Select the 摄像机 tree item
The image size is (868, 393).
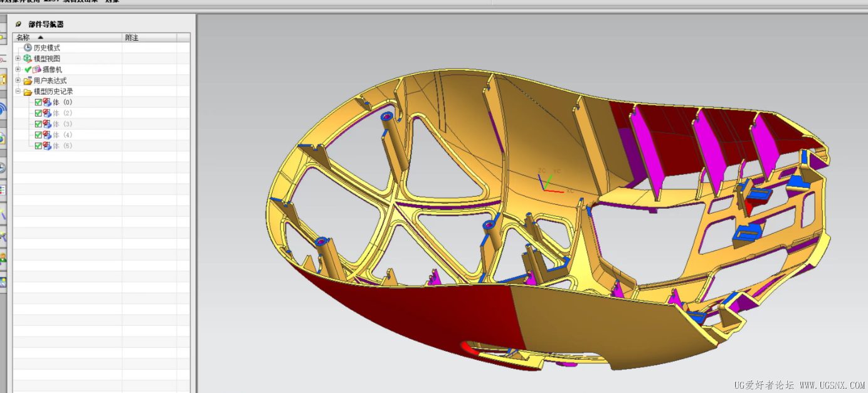tap(52, 70)
